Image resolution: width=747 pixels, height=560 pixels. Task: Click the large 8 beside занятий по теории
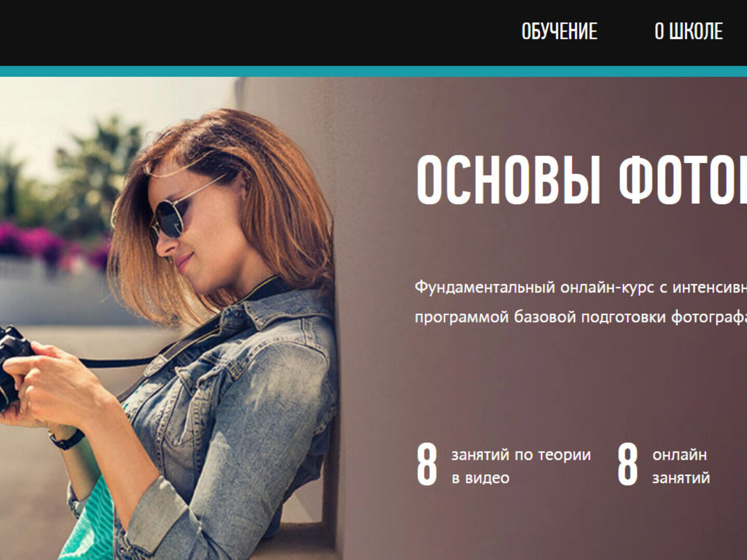(427, 465)
